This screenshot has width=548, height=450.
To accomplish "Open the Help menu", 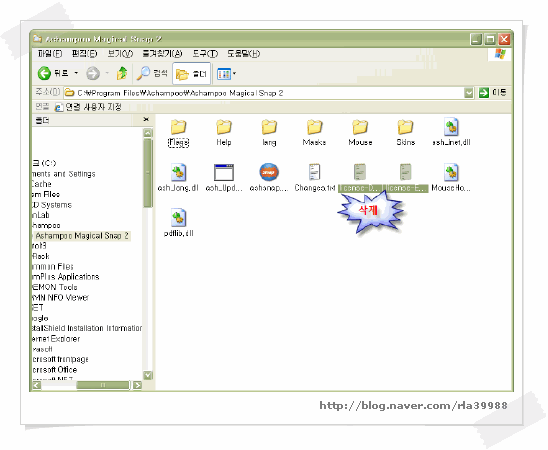I will pos(244,53).
